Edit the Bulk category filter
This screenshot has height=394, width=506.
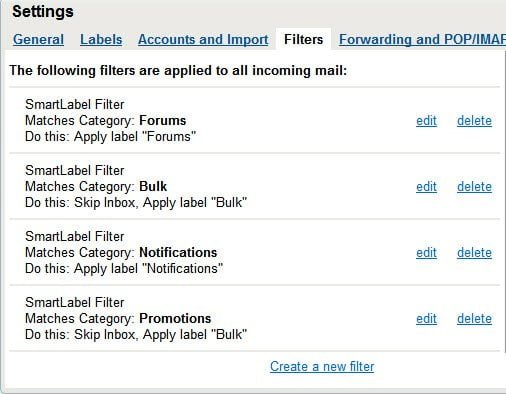click(426, 187)
